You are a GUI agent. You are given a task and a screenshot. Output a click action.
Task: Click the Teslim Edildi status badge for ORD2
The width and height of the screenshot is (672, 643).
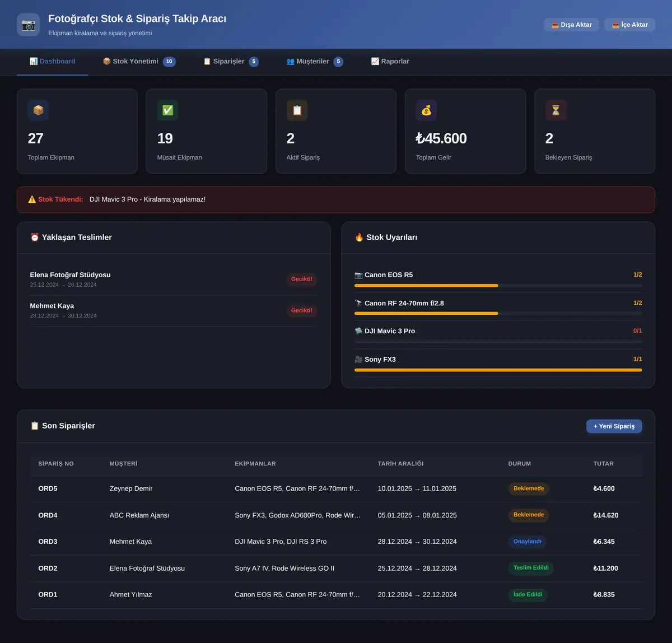click(x=531, y=568)
